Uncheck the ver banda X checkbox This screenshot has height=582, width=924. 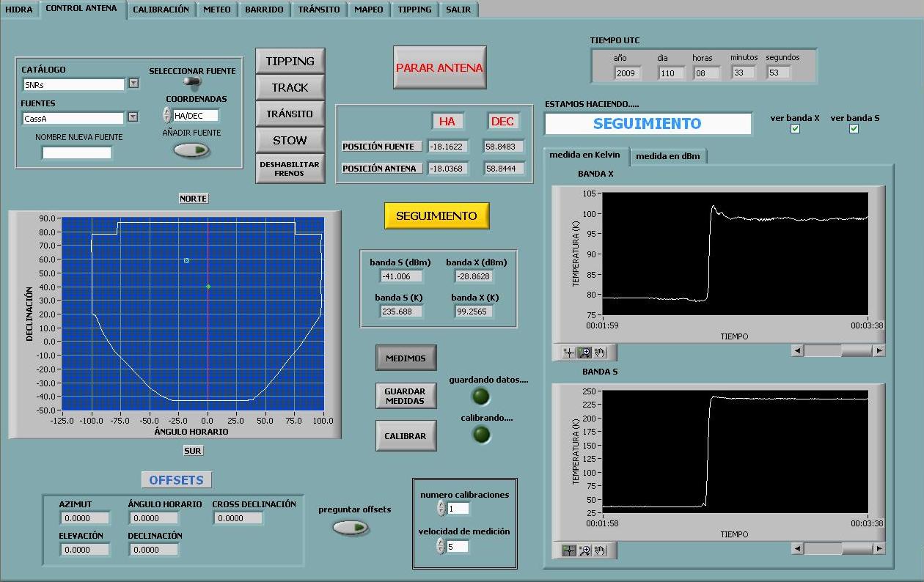795,129
